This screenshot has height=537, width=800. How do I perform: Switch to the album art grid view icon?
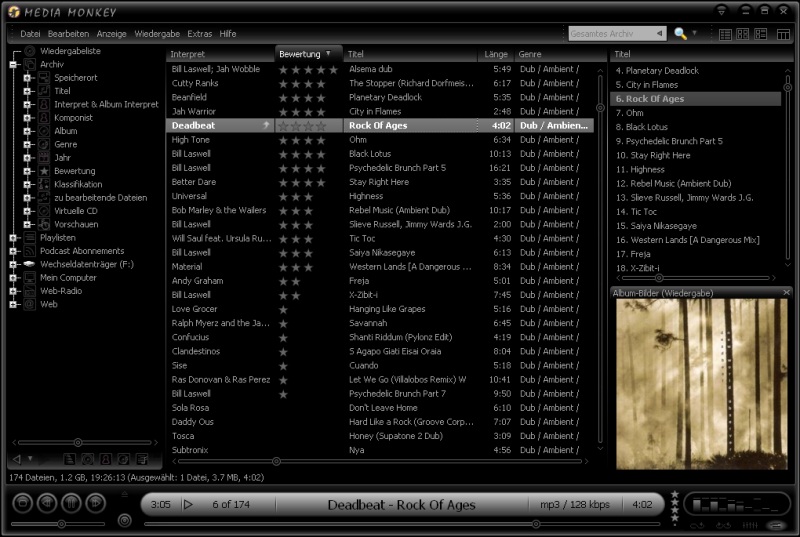[743, 34]
